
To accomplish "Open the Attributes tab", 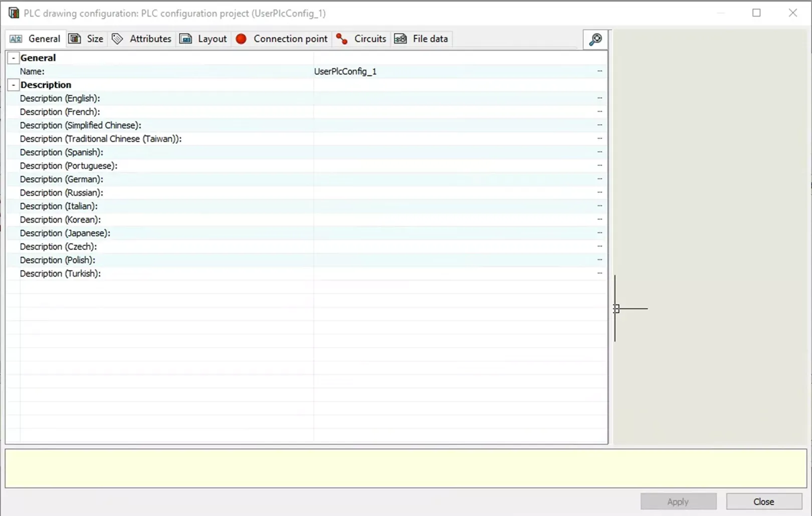I will pyautogui.click(x=141, y=39).
